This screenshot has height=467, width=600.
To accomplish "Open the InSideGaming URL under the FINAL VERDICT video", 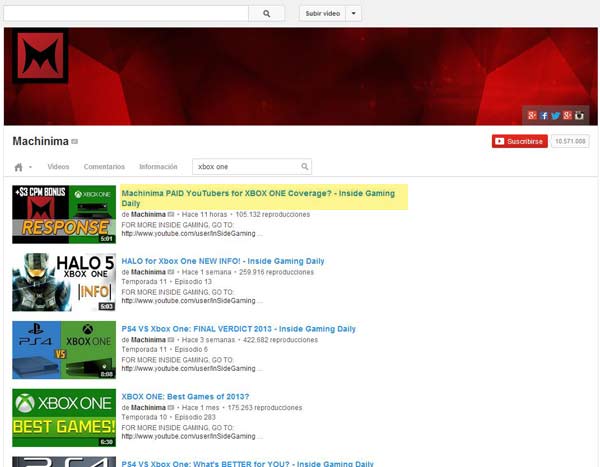I will coord(188,369).
